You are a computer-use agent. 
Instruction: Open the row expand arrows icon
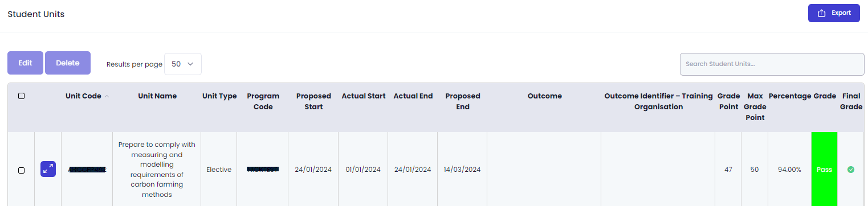click(x=48, y=169)
